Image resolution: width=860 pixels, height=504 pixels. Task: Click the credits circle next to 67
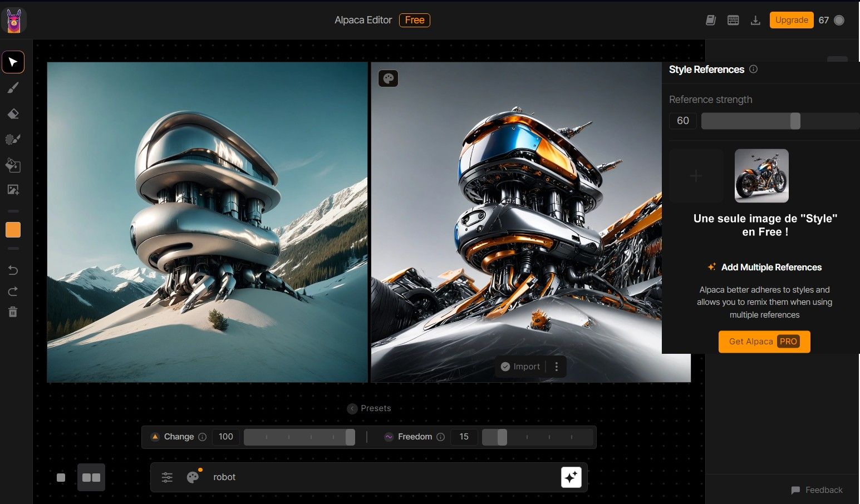(839, 20)
